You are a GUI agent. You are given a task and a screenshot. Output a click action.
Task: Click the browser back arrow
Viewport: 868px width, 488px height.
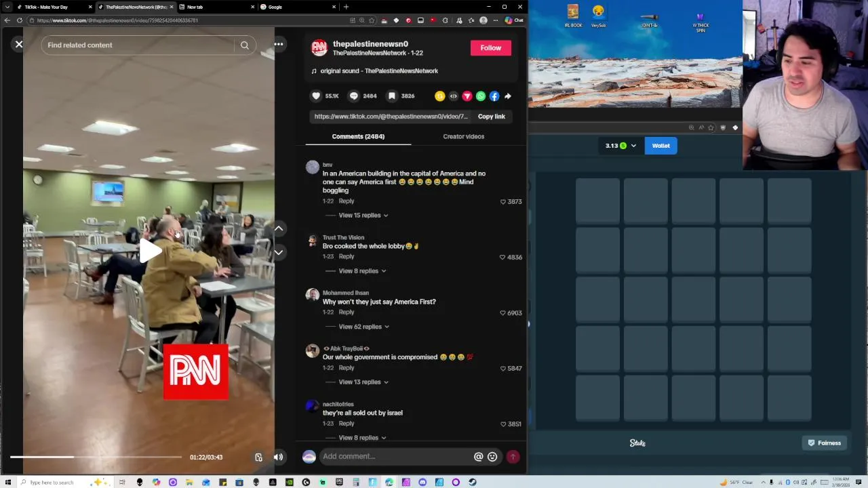click(x=7, y=20)
